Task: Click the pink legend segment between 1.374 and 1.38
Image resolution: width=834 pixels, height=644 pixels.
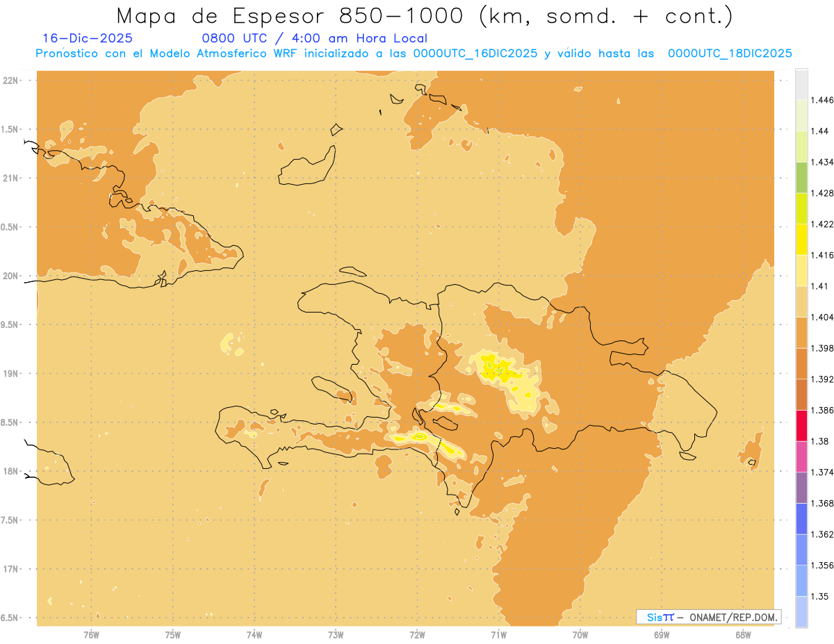Action: click(x=801, y=456)
